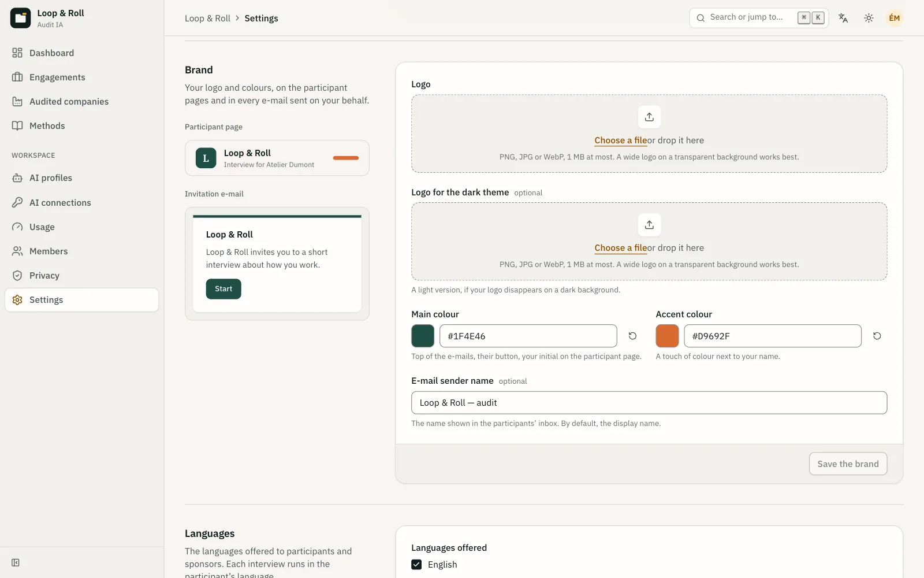Click the Engagements briefcase icon
Screen dimensions: 924x578
(17, 77)
